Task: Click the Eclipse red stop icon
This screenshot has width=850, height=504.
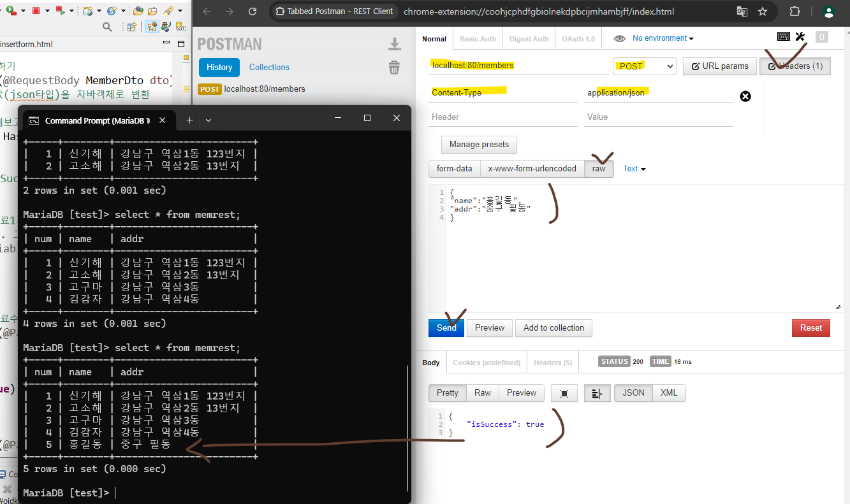Action: [36, 10]
